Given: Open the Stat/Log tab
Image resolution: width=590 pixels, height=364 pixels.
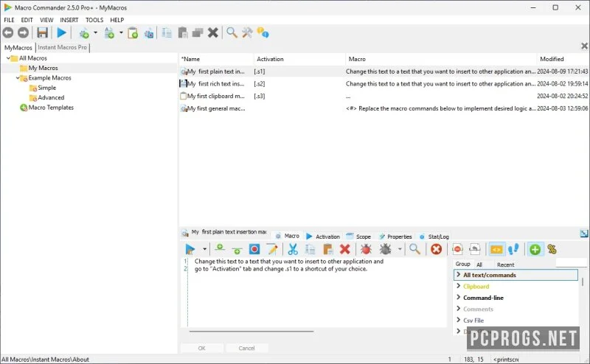Looking at the screenshot, I should [434, 237].
